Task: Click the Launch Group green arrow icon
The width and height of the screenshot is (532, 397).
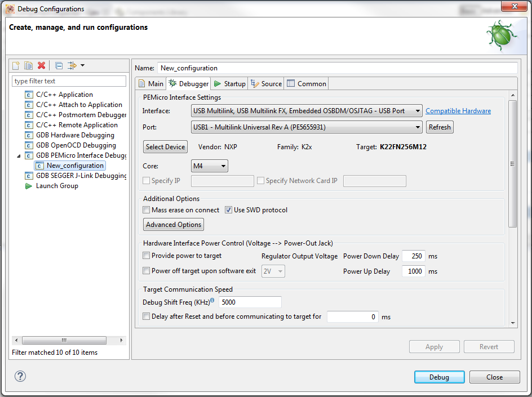Action: [x=29, y=186]
